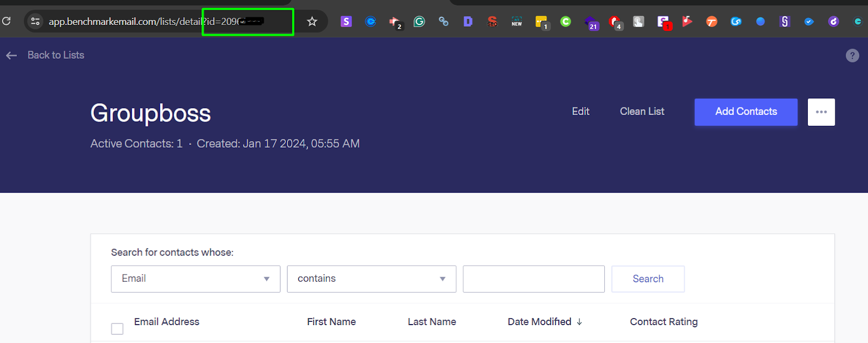The image size is (868, 343).
Task: Open the red hand blocker extension
Action: pos(615,22)
